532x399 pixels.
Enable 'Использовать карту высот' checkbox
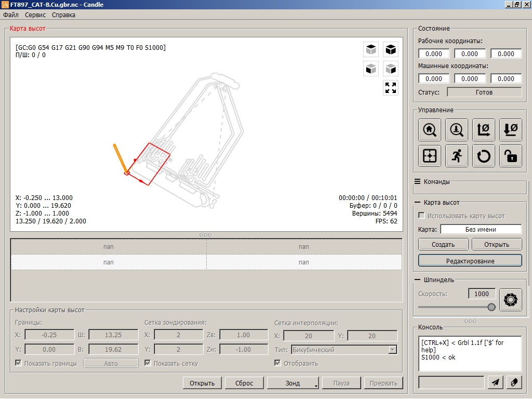421,216
